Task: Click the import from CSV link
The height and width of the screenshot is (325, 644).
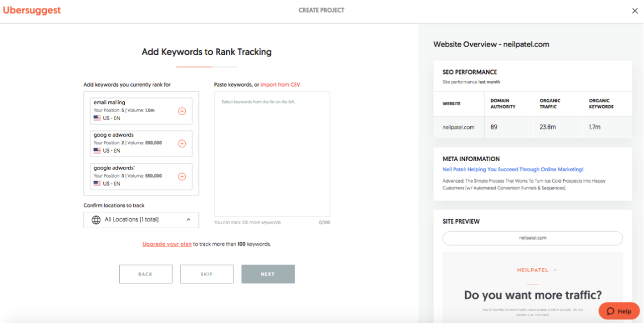Action: pyautogui.click(x=280, y=85)
